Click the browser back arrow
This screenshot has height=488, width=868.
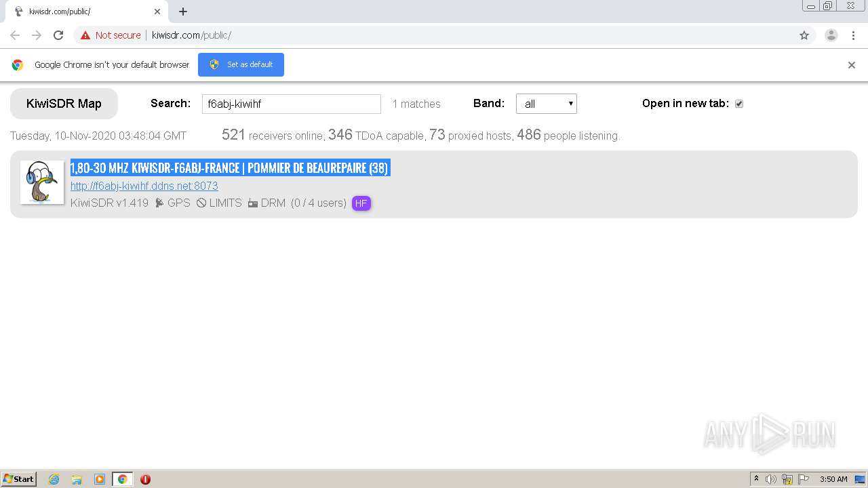click(x=15, y=35)
